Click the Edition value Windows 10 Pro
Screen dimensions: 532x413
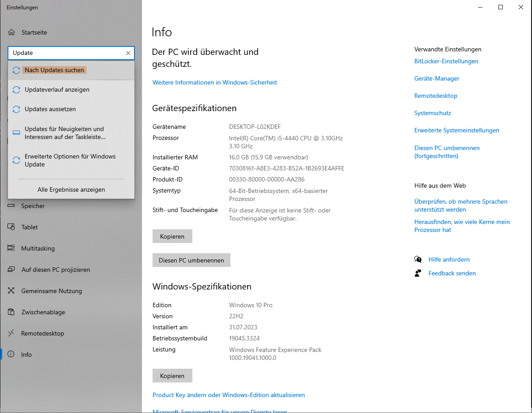pos(251,305)
